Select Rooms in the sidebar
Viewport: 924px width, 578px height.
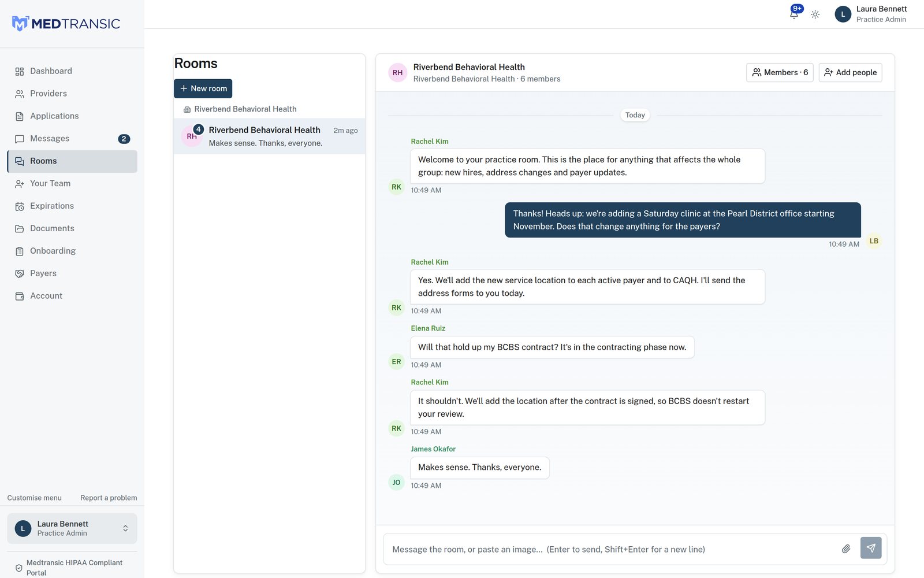pyautogui.click(x=72, y=161)
